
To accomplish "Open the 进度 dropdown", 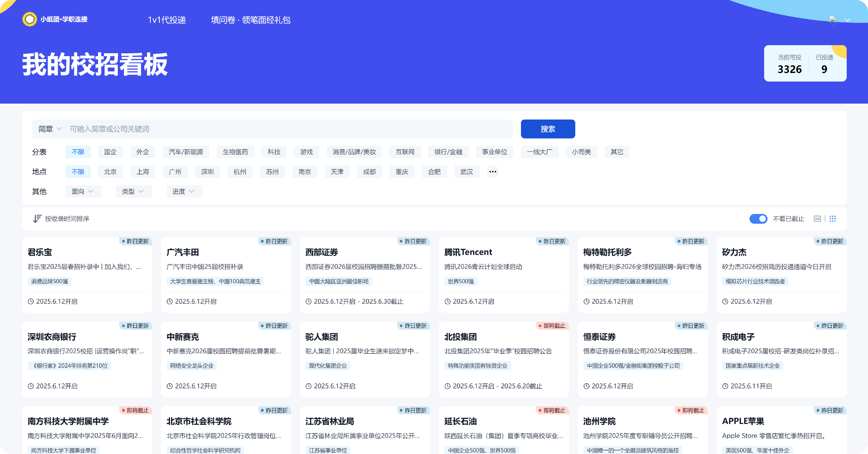I will pos(184,191).
